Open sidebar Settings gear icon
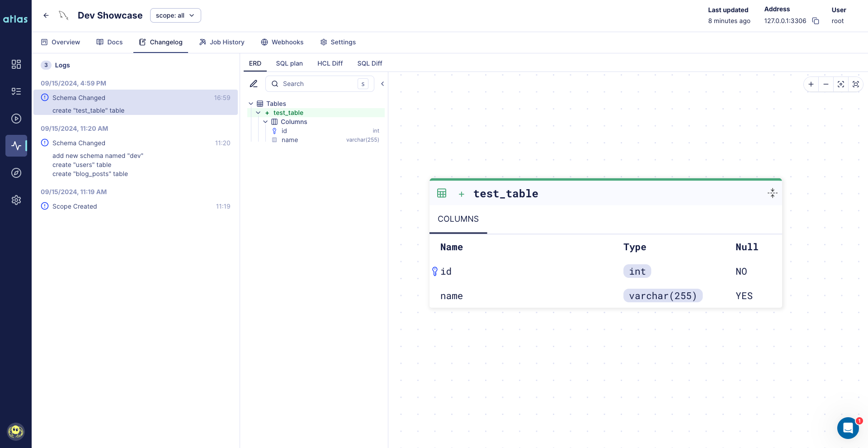Image resolution: width=868 pixels, height=448 pixels. tap(16, 200)
